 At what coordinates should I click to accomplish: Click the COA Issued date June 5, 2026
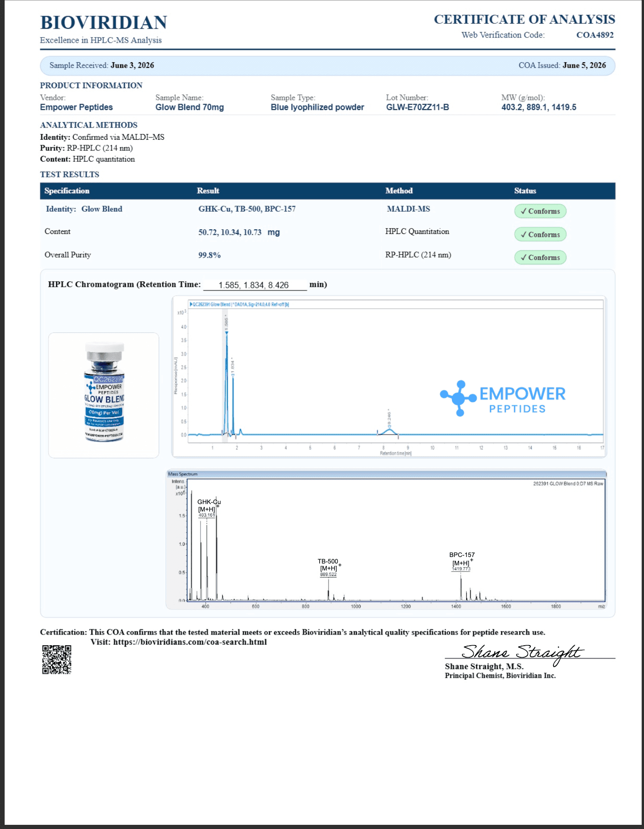[584, 65]
